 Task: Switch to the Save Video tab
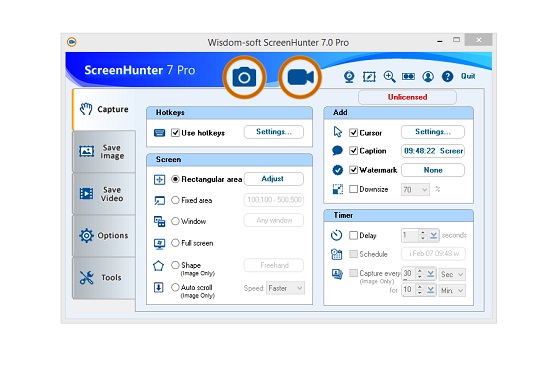click(x=104, y=194)
